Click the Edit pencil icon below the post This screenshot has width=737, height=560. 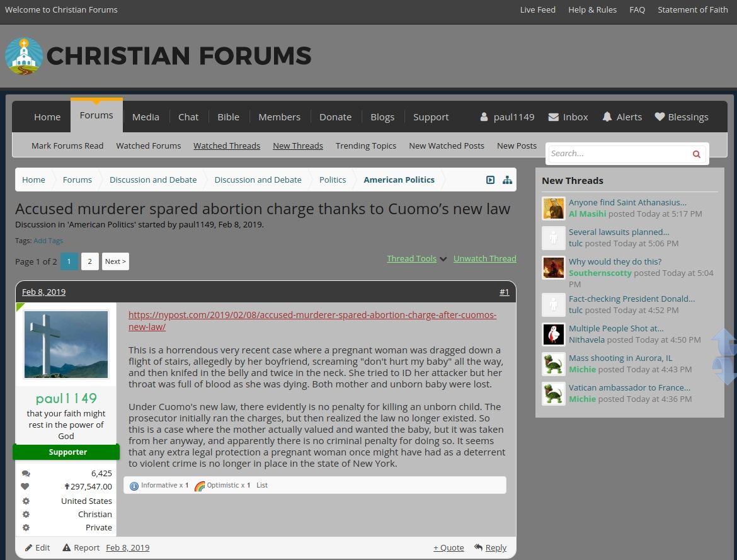pos(26,547)
